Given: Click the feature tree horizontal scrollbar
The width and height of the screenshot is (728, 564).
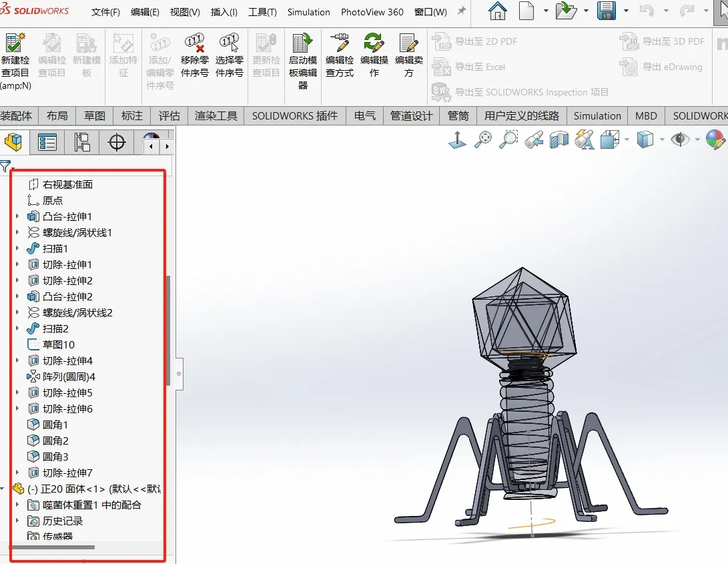Looking at the screenshot, I should [52, 547].
